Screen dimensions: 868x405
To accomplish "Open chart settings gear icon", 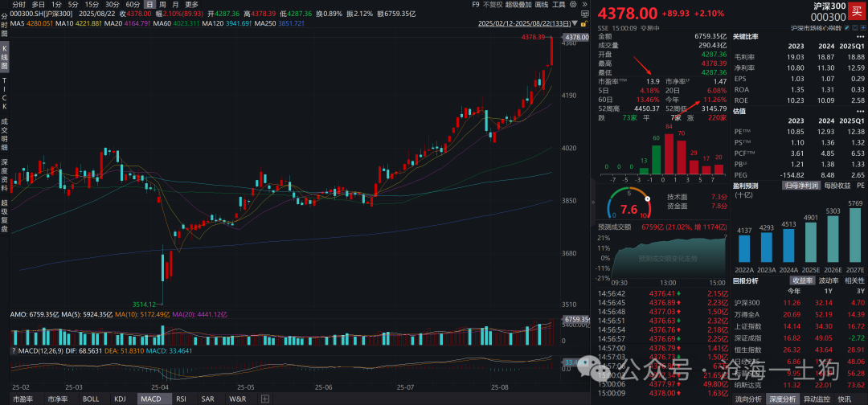I will point(573,4).
